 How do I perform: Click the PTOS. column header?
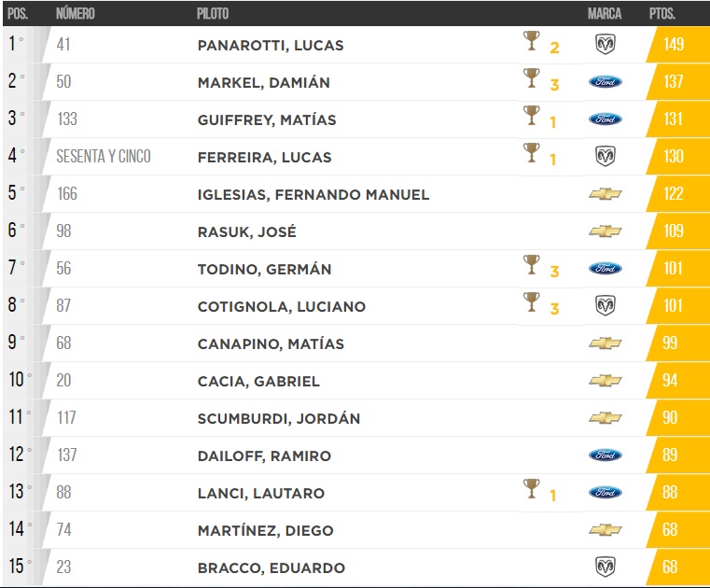coord(662,14)
